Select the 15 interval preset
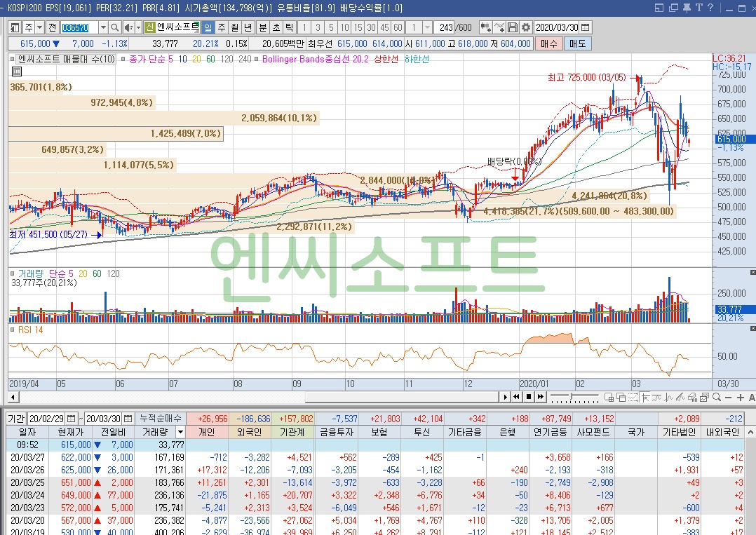The image size is (756, 535). [358, 27]
